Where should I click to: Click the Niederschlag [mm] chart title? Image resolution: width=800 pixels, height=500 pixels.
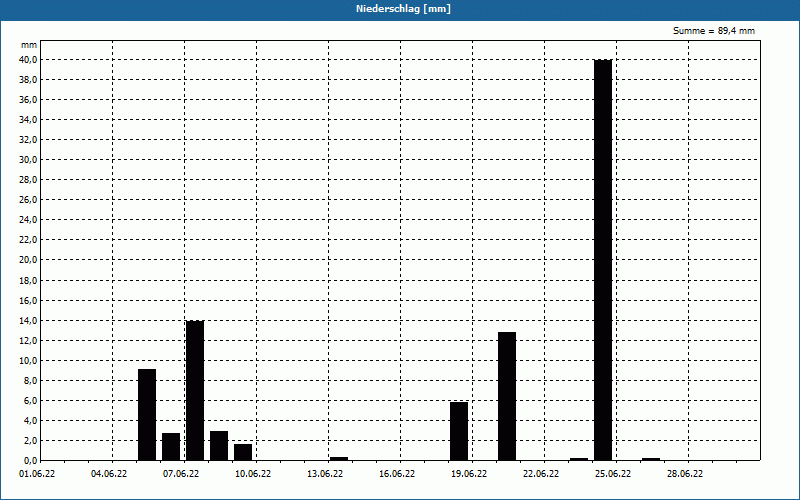pos(403,9)
